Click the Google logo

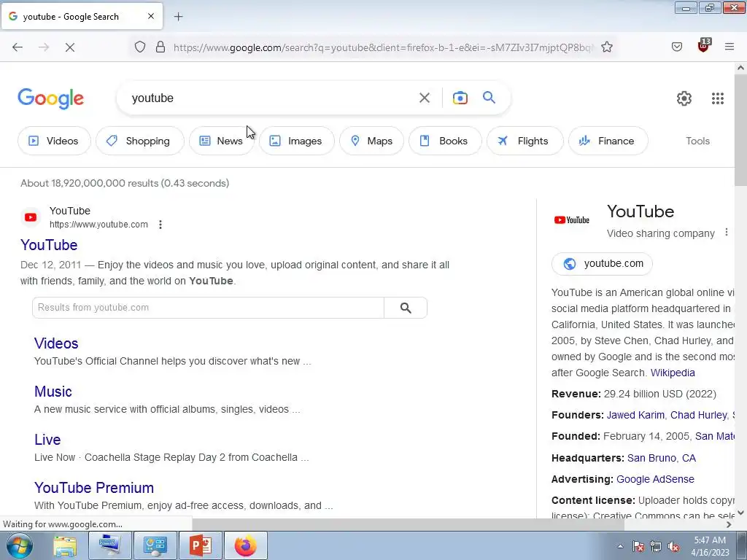click(x=51, y=98)
